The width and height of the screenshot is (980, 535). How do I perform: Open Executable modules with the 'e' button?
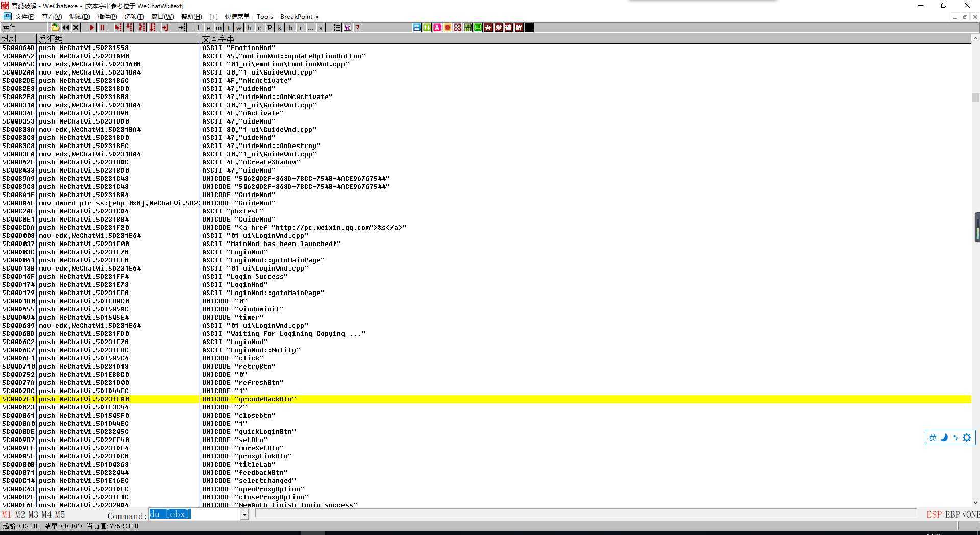click(x=208, y=28)
